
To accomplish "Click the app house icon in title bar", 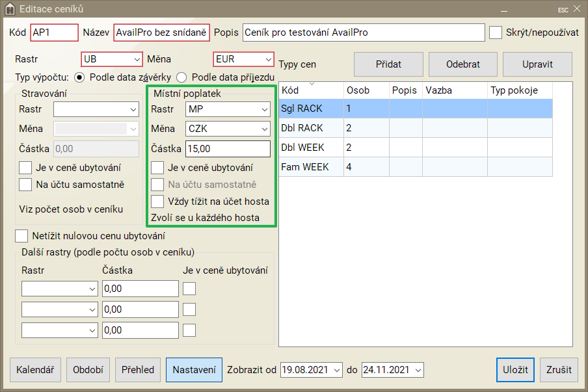I will pyautogui.click(x=10, y=9).
